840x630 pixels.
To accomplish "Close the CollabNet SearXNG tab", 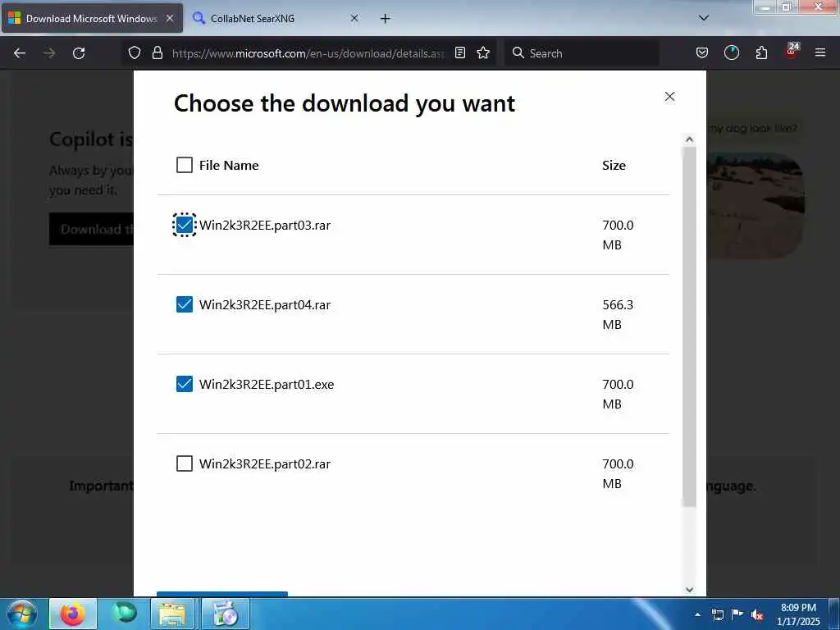I will pyautogui.click(x=354, y=18).
